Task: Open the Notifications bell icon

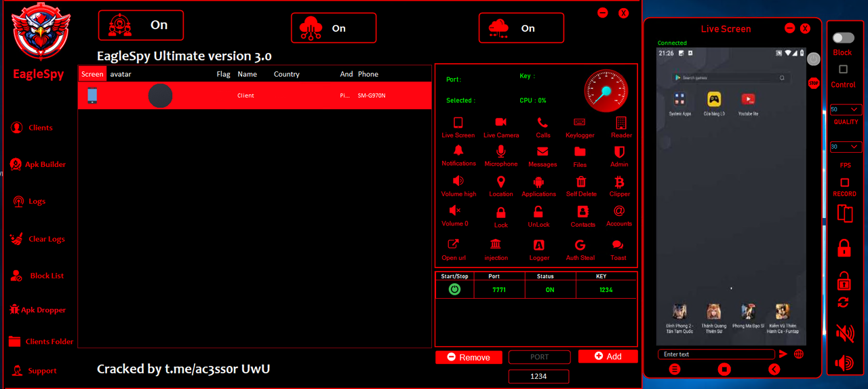Action: (x=458, y=151)
